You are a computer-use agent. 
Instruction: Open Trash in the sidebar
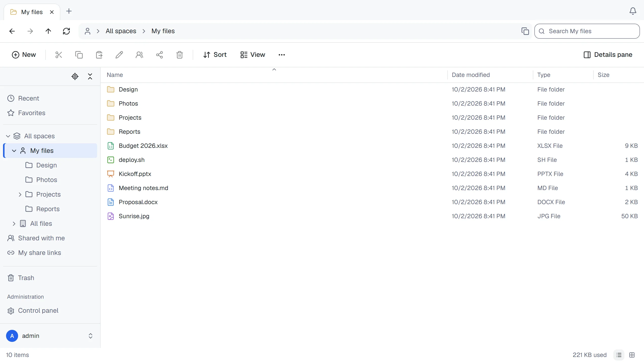tap(50, 278)
